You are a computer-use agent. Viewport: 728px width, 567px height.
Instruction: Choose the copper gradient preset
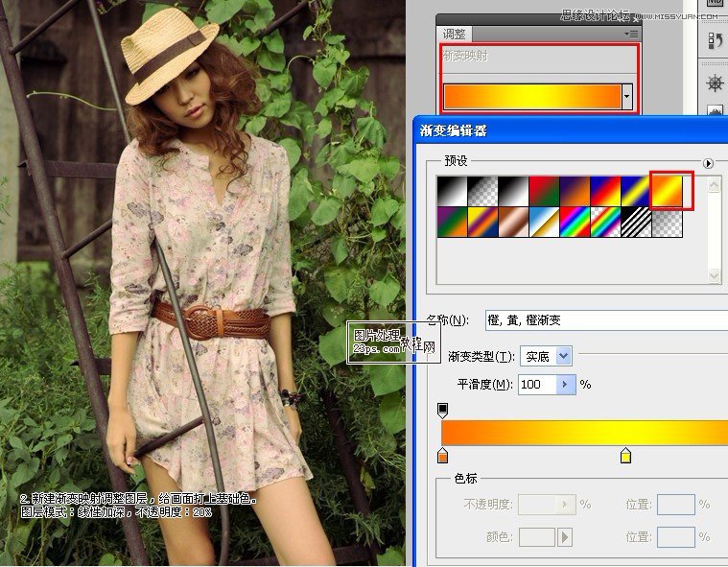[x=513, y=222]
